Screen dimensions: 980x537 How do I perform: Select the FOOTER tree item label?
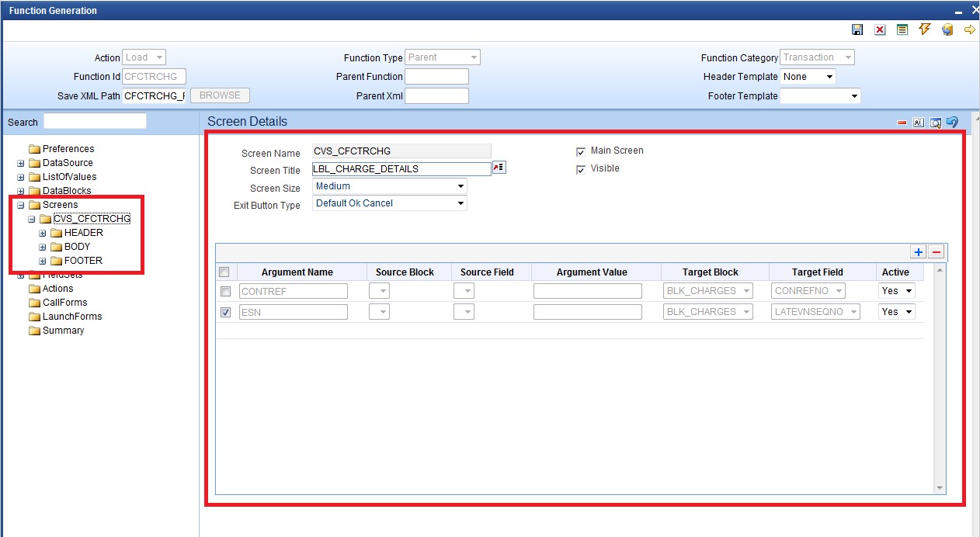(x=83, y=261)
